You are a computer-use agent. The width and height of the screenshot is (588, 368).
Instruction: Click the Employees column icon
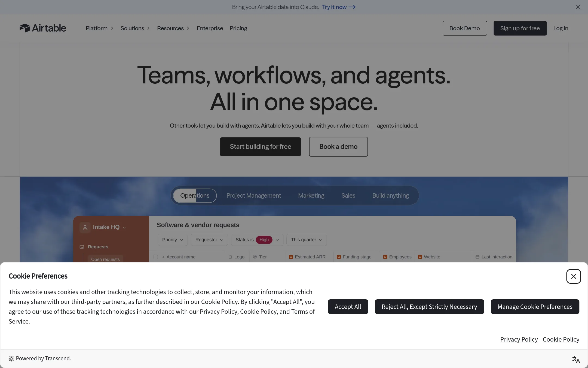pyautogui.click(x=385, y=257)
